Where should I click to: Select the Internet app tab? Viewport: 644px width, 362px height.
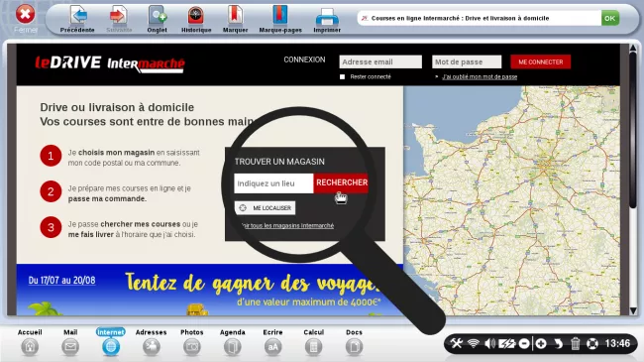click(111, 342)
